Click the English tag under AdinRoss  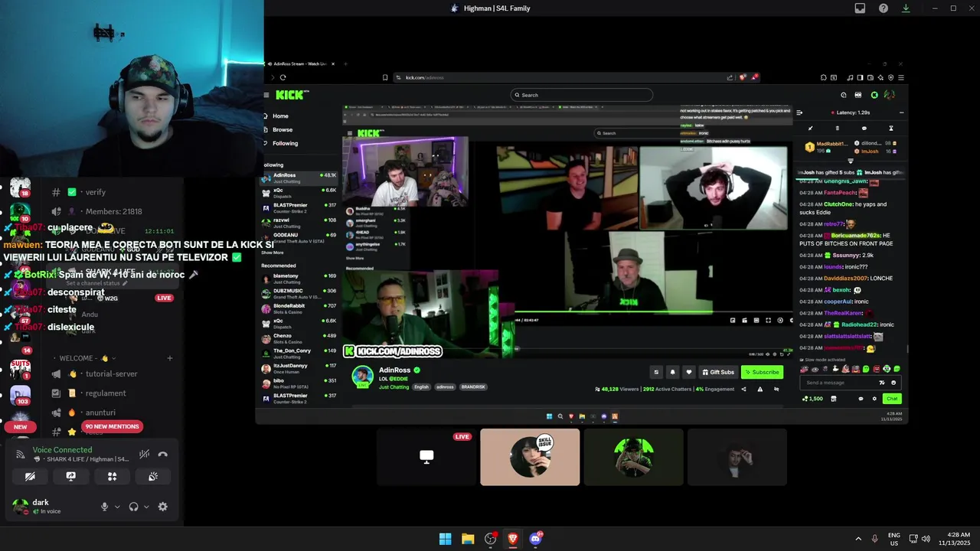click(422, 387)
